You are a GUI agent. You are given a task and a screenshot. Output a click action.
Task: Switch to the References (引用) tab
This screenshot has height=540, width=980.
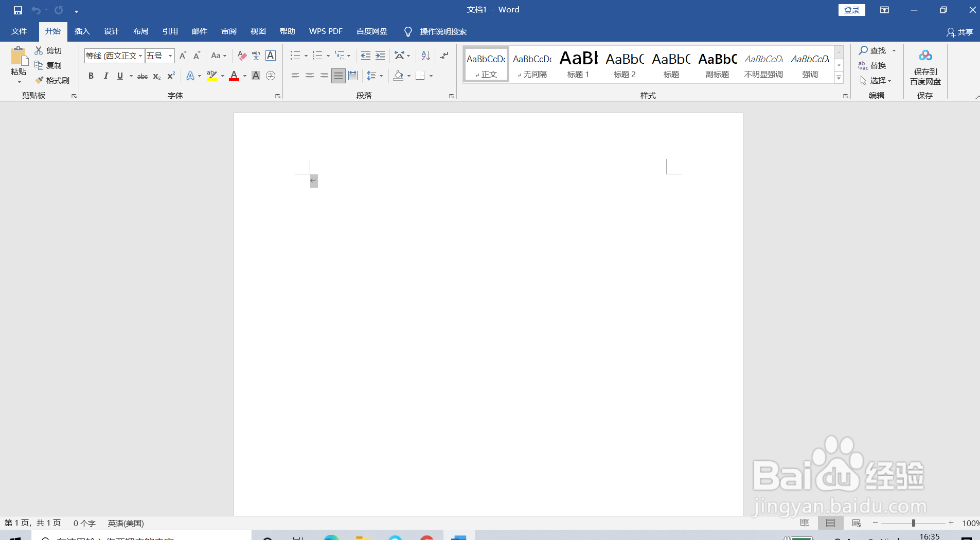coord(170,31)
